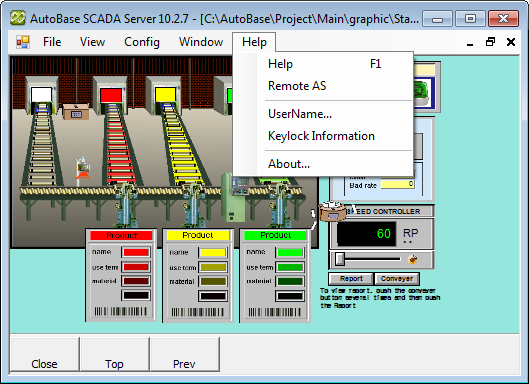The image size is (529, 384).
Task: Click the Conveyer button
Action: (397, 279)
